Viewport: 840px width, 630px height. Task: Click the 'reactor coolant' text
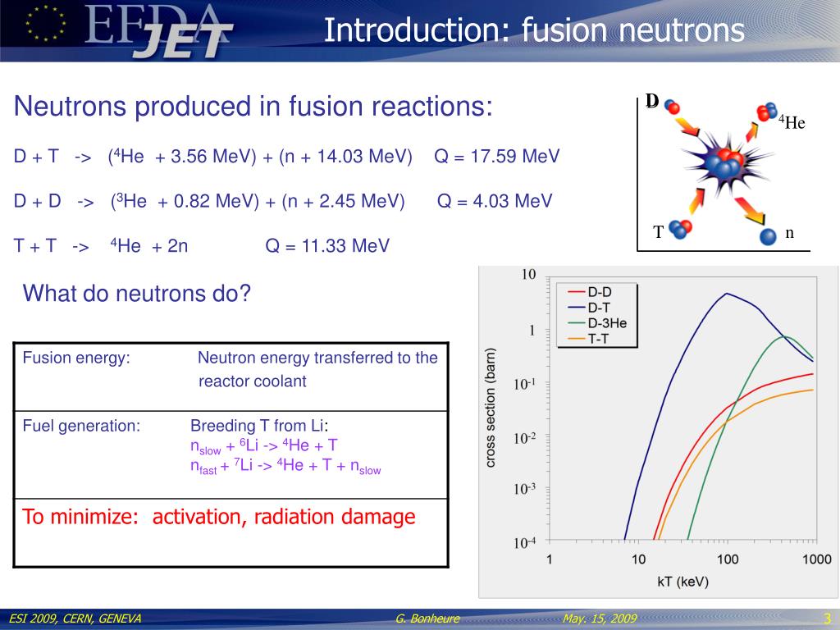coord(253,381)
